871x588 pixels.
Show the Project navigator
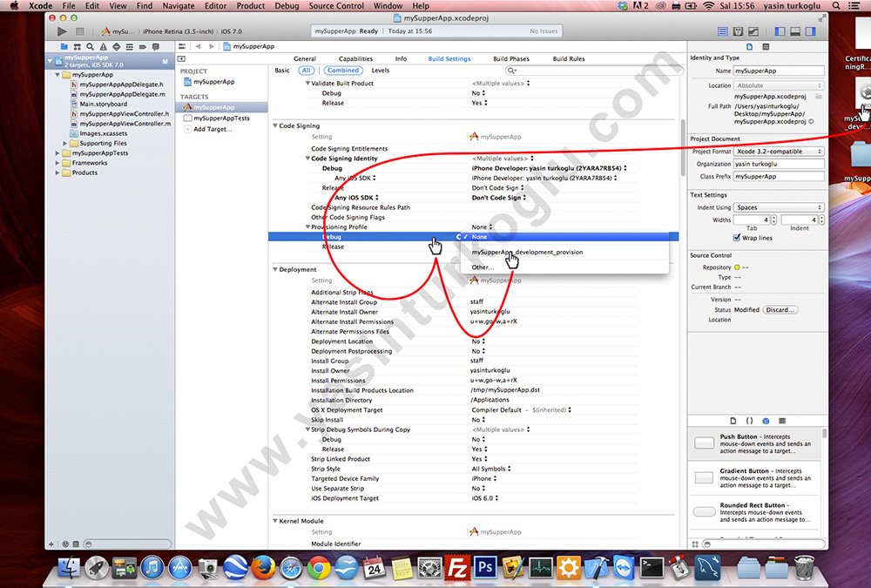64,47
